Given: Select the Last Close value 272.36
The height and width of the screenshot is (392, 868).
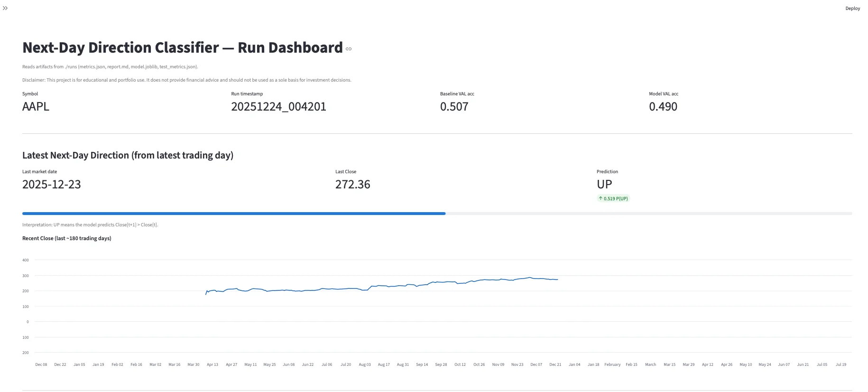Looking at the screenshot, I should 353,185.
